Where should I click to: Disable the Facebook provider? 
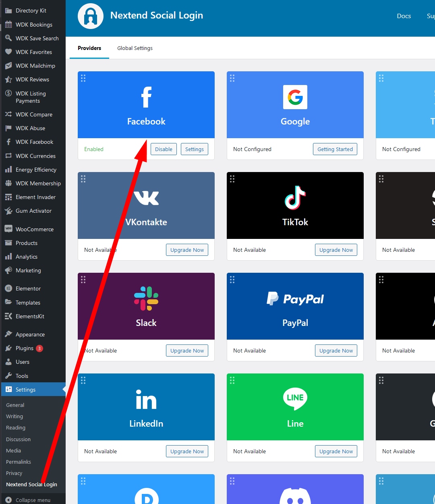[164, 149]
